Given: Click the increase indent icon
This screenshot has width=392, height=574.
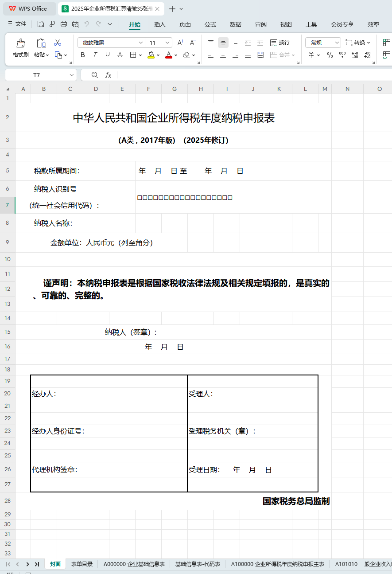Looking at the screenshot, I should 260,43.
